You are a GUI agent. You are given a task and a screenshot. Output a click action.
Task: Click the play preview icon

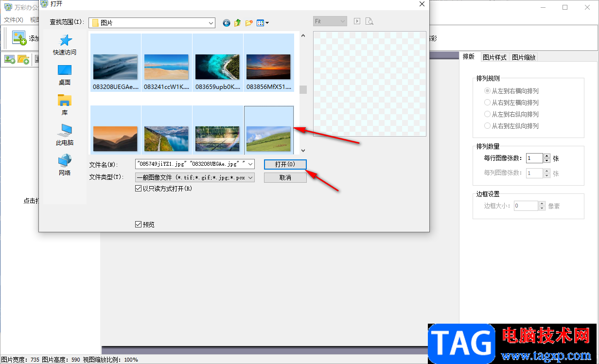(357, 21)
